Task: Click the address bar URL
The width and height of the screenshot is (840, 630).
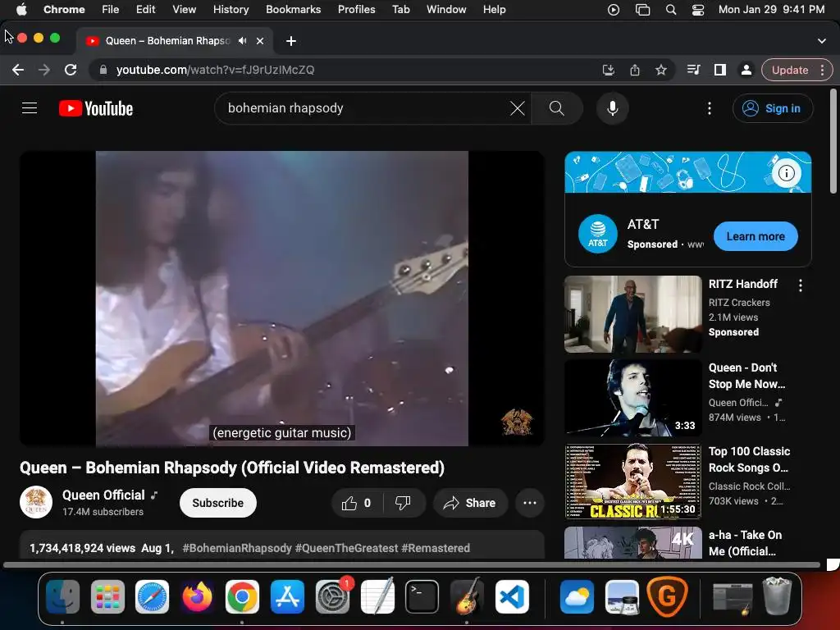Action: pos(215,70)
